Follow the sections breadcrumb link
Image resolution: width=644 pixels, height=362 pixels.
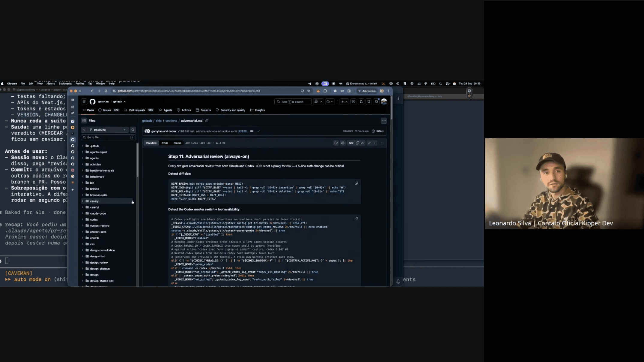171,121
